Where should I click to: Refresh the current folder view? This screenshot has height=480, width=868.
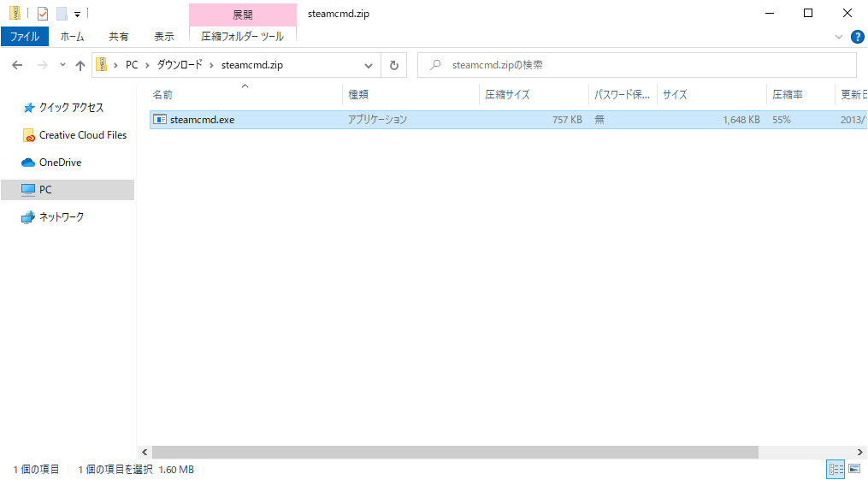393,65
